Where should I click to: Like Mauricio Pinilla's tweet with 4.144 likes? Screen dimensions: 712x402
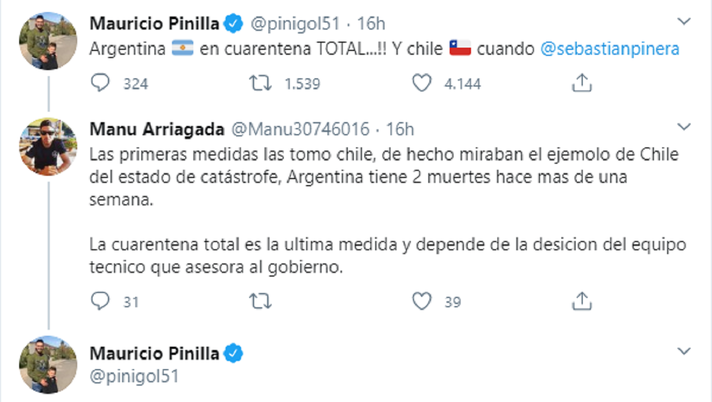click(x=423, y=86)
